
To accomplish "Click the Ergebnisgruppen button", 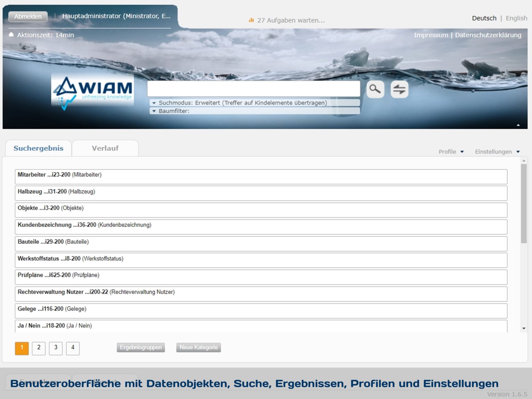I will pyautogui.click(x=141, y=347).
